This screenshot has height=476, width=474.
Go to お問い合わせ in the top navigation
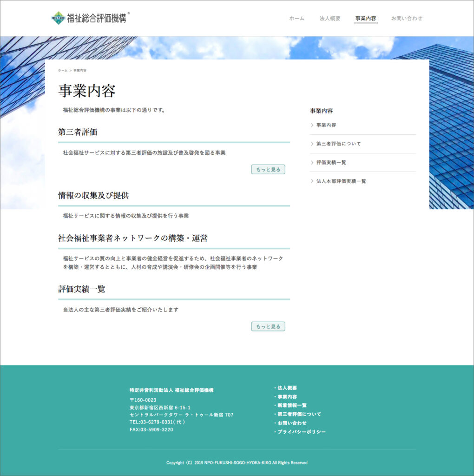coord(407,19)
